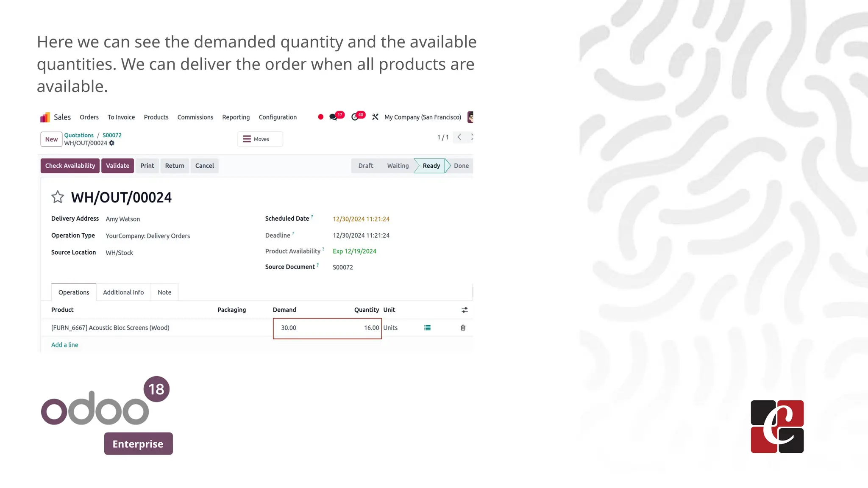This screenshot has width=868, height=488.
Task: Click Exp 12/19/2024 availability text
Action: pos(355,251)
